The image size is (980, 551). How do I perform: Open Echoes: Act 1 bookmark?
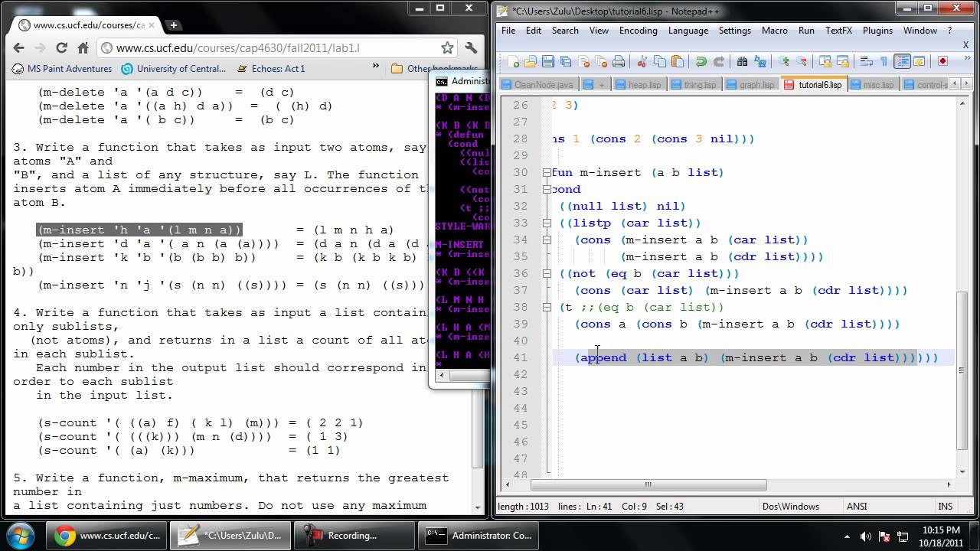[x=270, y=68]
